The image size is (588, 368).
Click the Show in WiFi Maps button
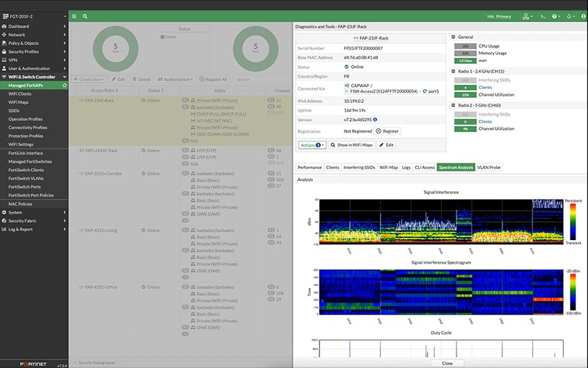pos(352,145)
